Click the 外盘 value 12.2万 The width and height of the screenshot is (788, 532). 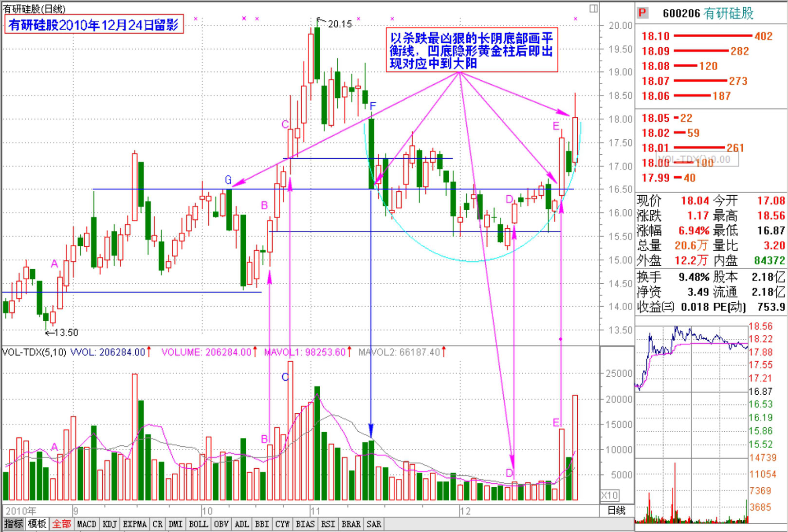tap(691, 261)
